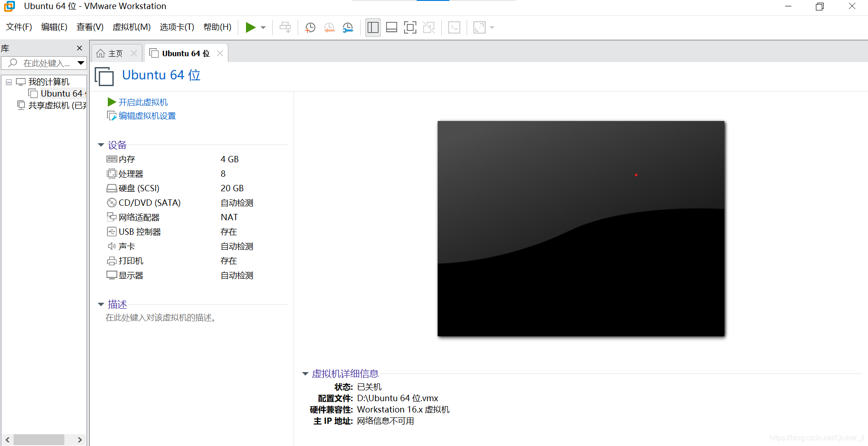The height and width of the screenshot is (446, 868).
Task: Select 共享虚拟机 in the library tree
Action: coord(57,105)
